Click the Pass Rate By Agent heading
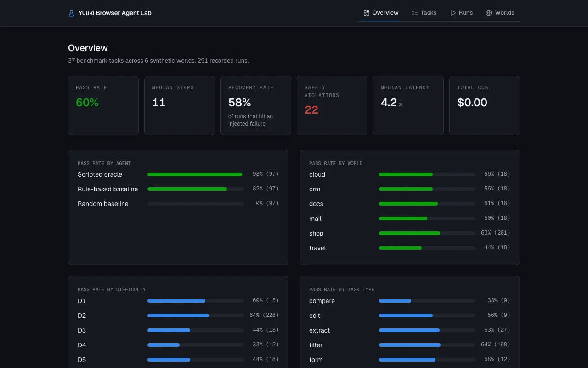 tap(104, 163)
